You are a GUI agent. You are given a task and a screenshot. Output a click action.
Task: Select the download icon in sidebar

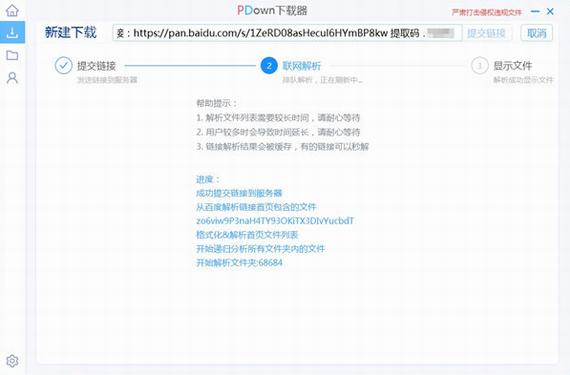[x=12, y=32]
